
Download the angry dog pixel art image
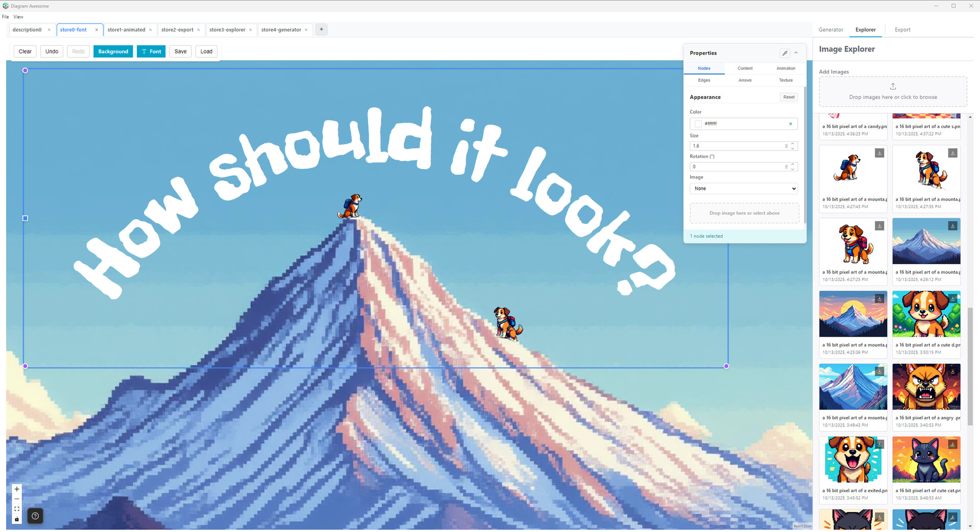(x=952, y=371)
